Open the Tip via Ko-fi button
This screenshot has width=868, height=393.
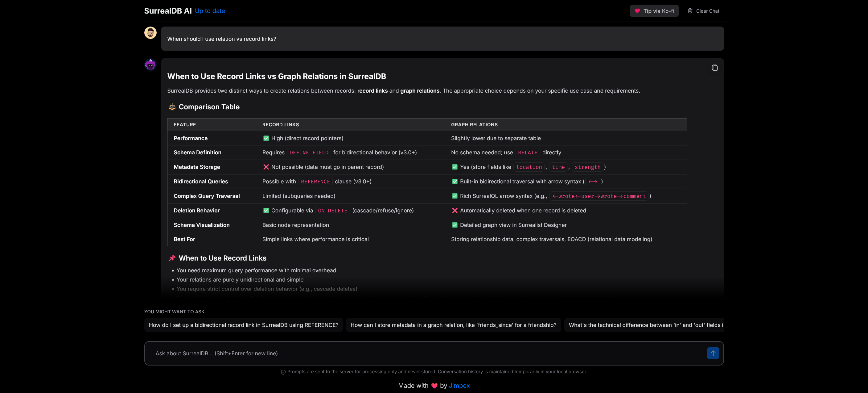(x=654, y=10)
